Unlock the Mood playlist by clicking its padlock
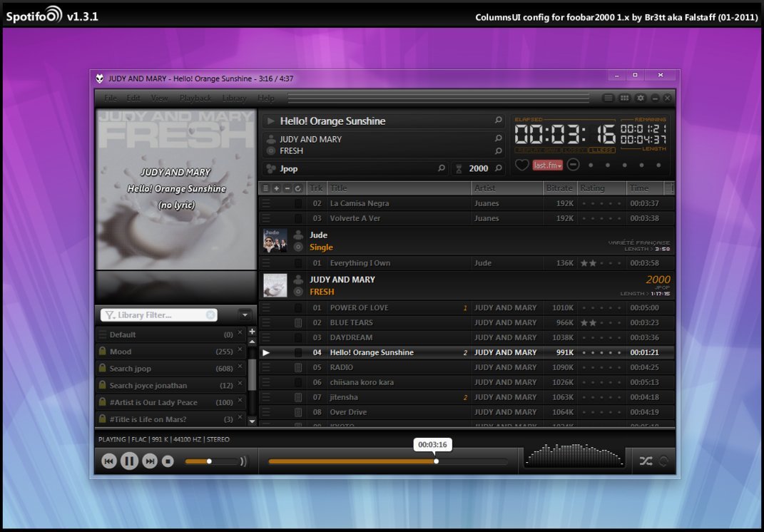Image resolution: width=764 pixels, height=532 pixels. 102,351
